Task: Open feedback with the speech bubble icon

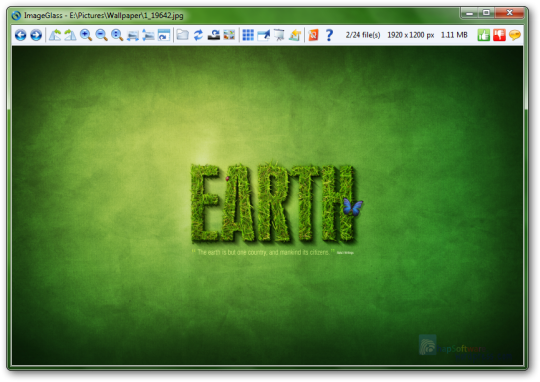Action: point(515,35)
